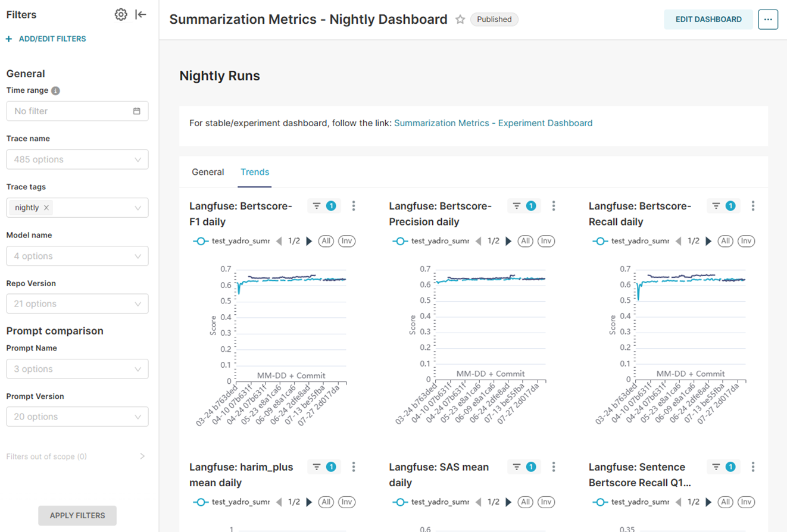Remove the nightly trace tag
This screenshot has width=787, height=532.
tap(46, 208)
